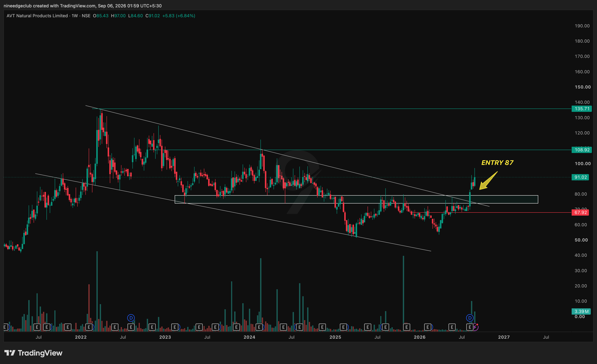This screenshot has width=597, height=364.
Task: Click the 150.00 price scale label
Action: pyautogui.click(x=583, y=87)
